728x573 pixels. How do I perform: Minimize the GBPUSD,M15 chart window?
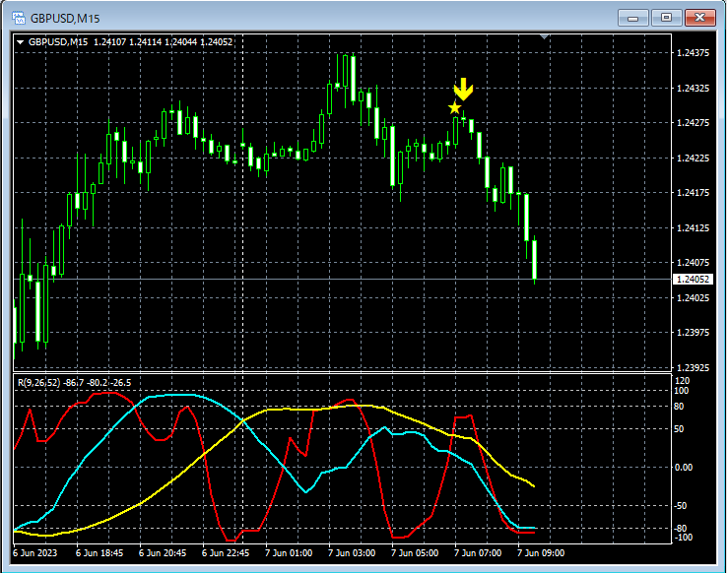click(631, 17)
